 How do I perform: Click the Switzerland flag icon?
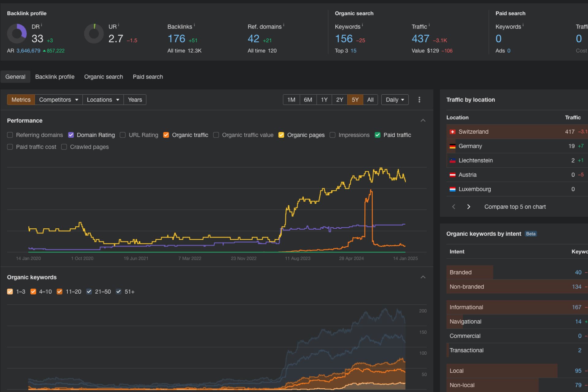tap(452, 132)
